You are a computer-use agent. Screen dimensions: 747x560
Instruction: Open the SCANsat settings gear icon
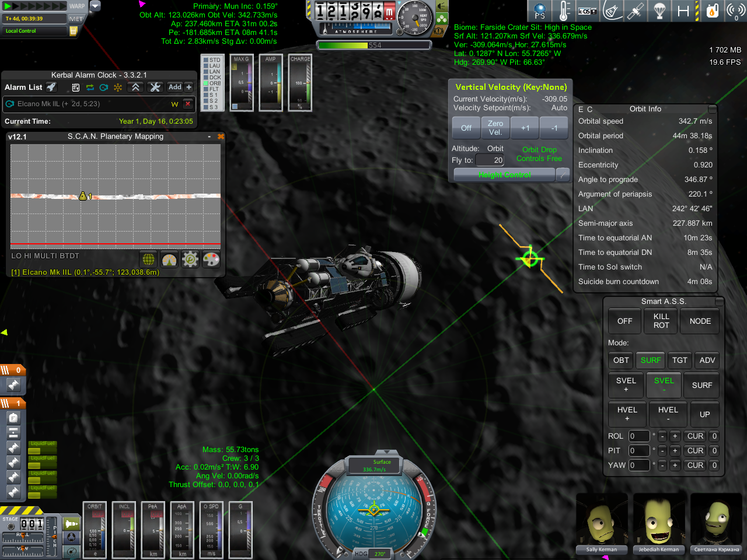pyautogui.click(x=190, y=259)
